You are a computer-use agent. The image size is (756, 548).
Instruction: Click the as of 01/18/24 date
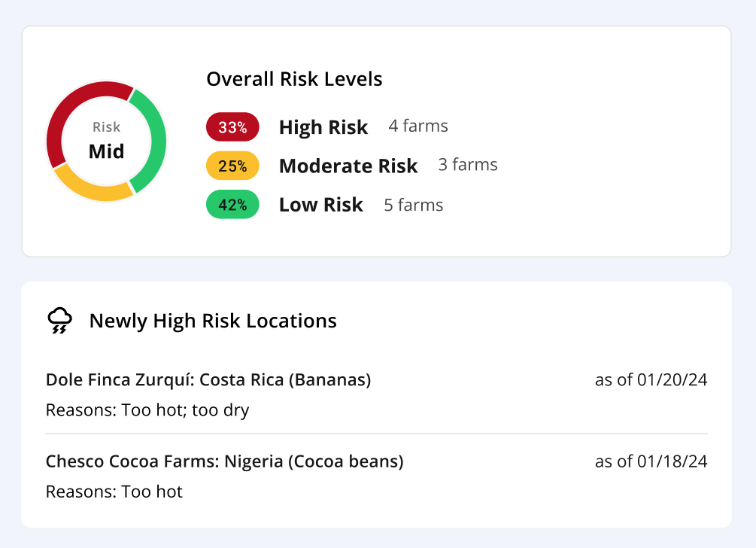651,461
